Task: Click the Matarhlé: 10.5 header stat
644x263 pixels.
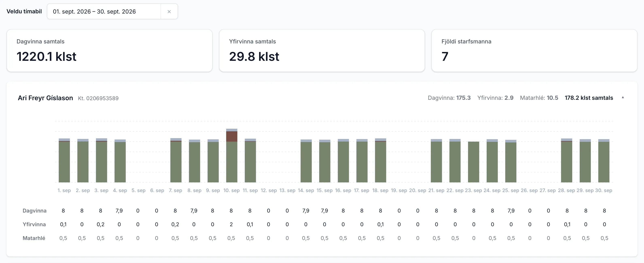Action: coord(539,98)
